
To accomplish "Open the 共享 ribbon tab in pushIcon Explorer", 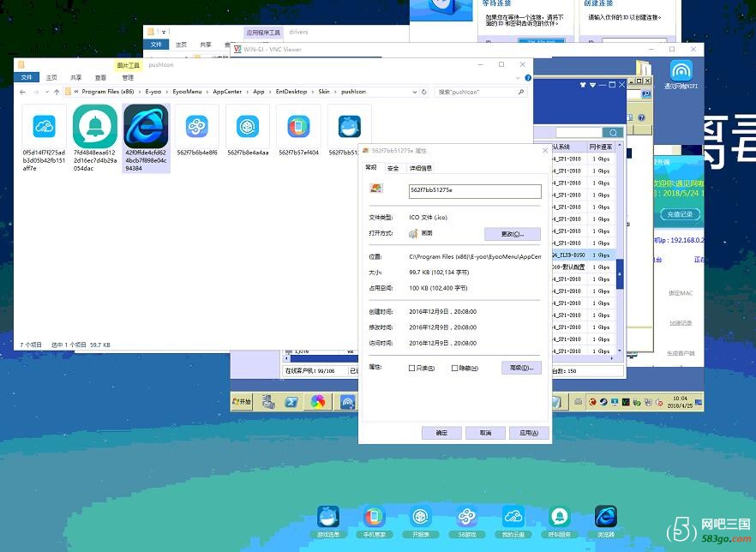I will tap(76, 78).
